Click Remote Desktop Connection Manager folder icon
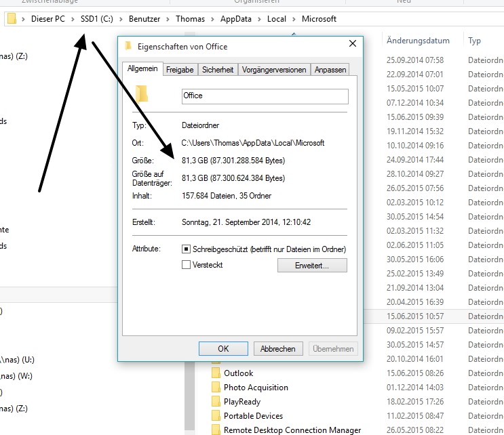Screen dimensions: 504x435 [216, 430]
